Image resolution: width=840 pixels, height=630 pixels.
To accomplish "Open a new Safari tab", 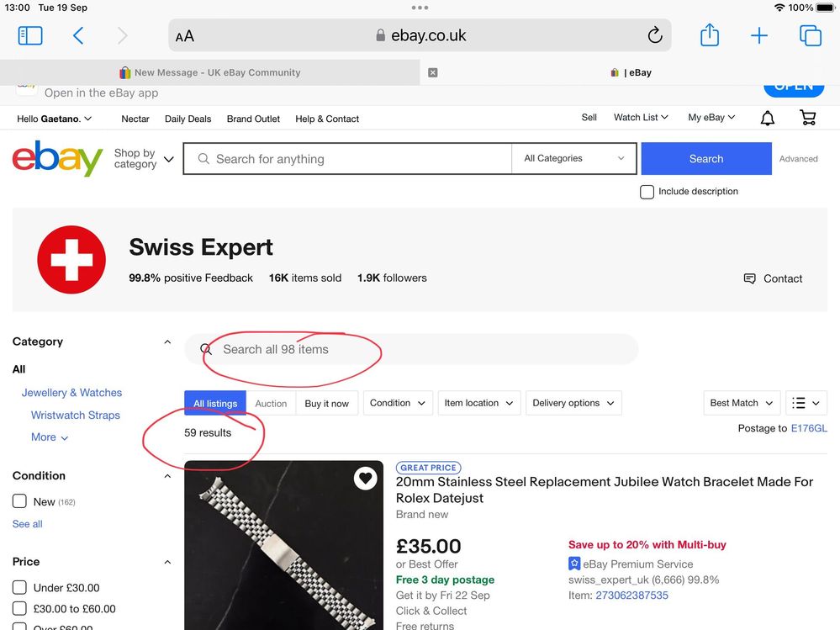I will pos(759,35).
